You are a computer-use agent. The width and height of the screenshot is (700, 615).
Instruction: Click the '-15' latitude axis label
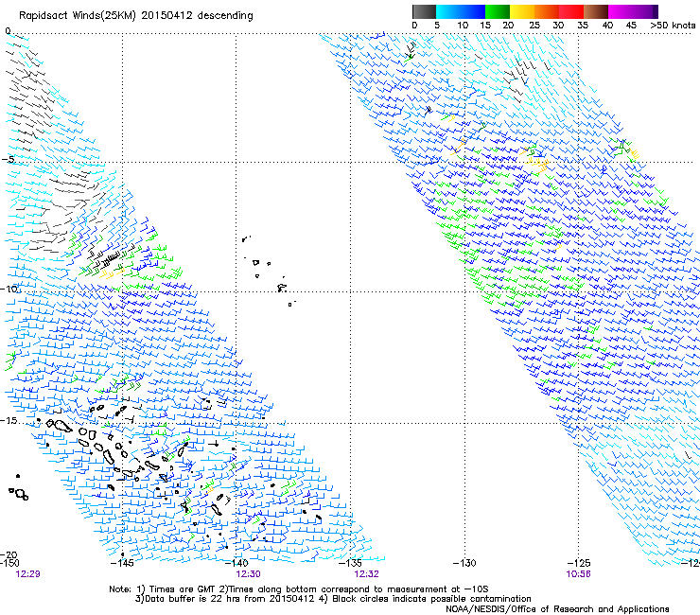9,421
